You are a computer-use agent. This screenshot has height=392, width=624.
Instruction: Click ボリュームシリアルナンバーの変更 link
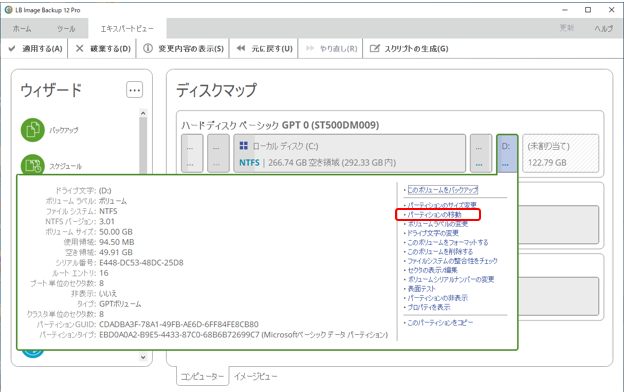click(451, 279)
